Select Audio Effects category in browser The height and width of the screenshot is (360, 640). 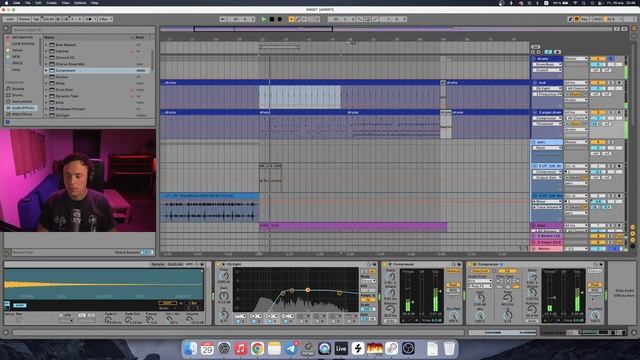click(x=22, y=108)
